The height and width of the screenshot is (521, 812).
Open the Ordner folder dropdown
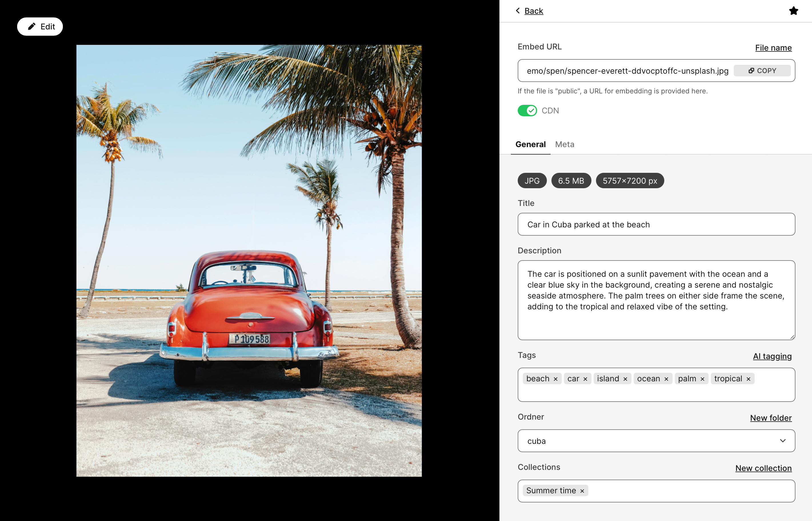point(656,441)
